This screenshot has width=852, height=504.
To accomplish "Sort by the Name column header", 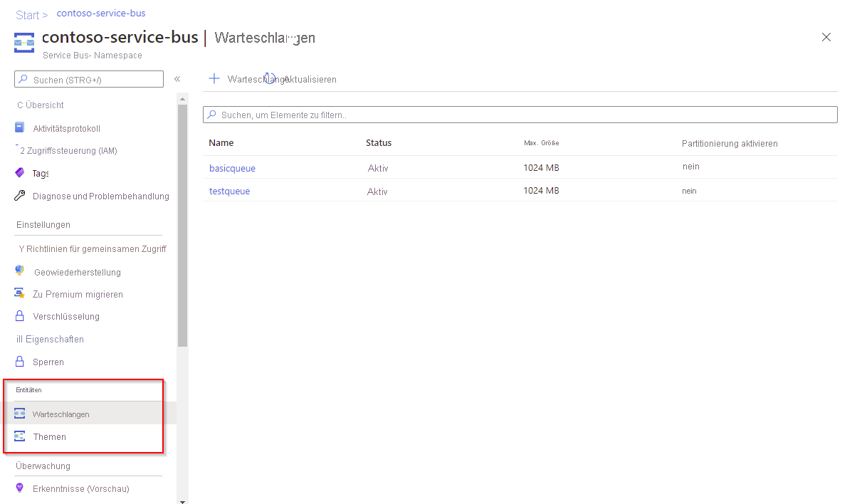I will click(221, 143).
